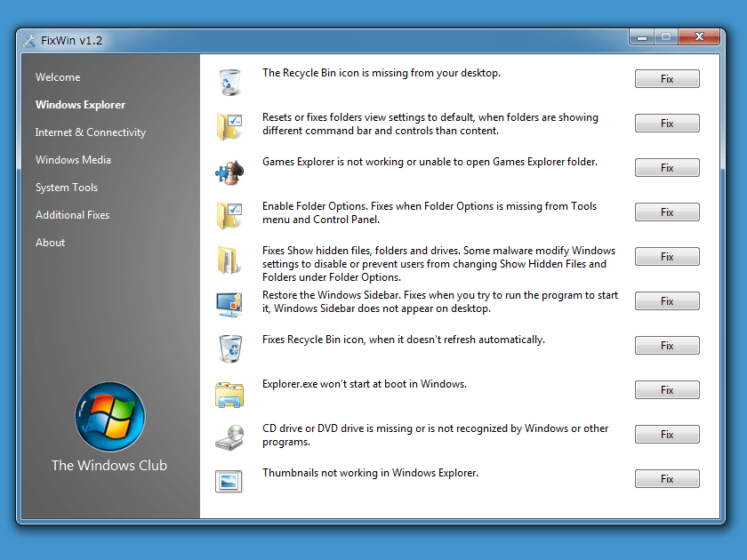
Task: Click 'Thumbnails not working in Windows Explorer' text
Action: pos(370,473)
